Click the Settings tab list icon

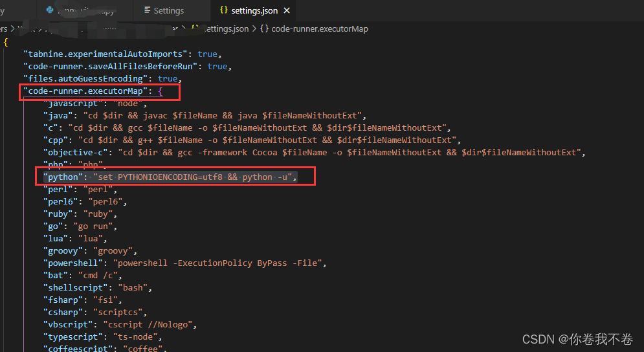(x=148, y=10)
